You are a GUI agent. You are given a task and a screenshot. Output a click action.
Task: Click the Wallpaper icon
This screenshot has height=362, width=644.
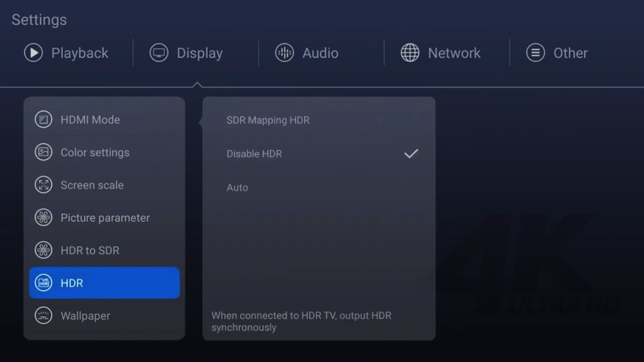tap(43, 316)
